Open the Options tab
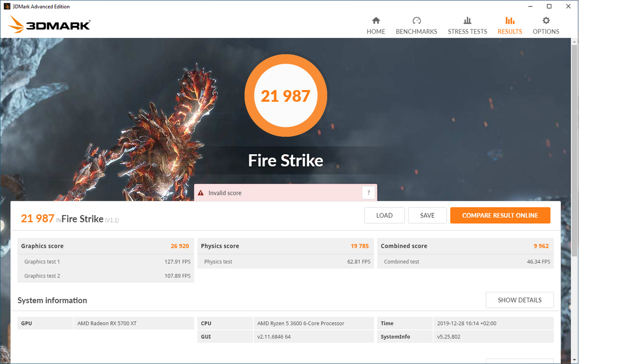This screenshot has width=641, height=364. 546,26
